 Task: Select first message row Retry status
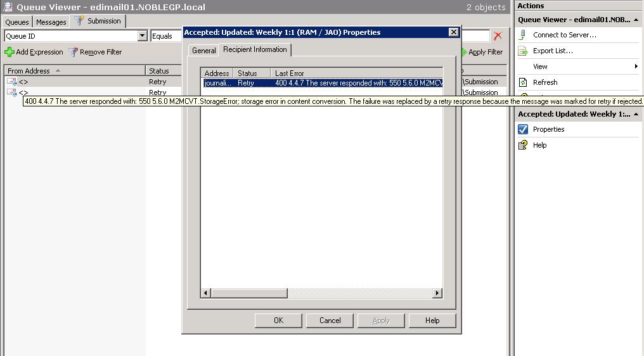[x=158, y=82]
